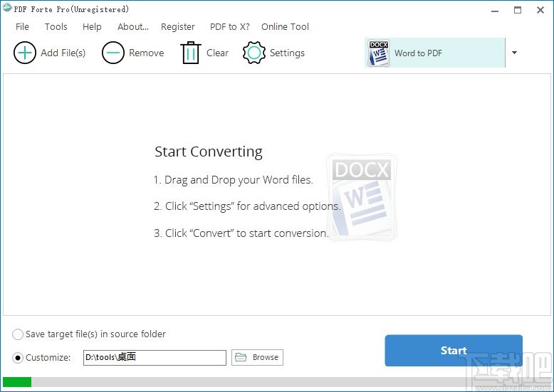
Task: Click the DOCX Word to PDF icon
Action: click(x=379, y=53)
